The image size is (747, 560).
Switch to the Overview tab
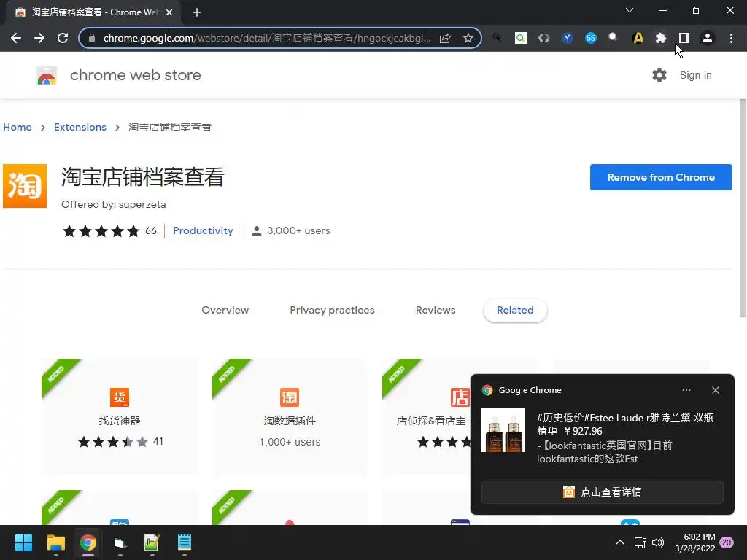point(225,310)
